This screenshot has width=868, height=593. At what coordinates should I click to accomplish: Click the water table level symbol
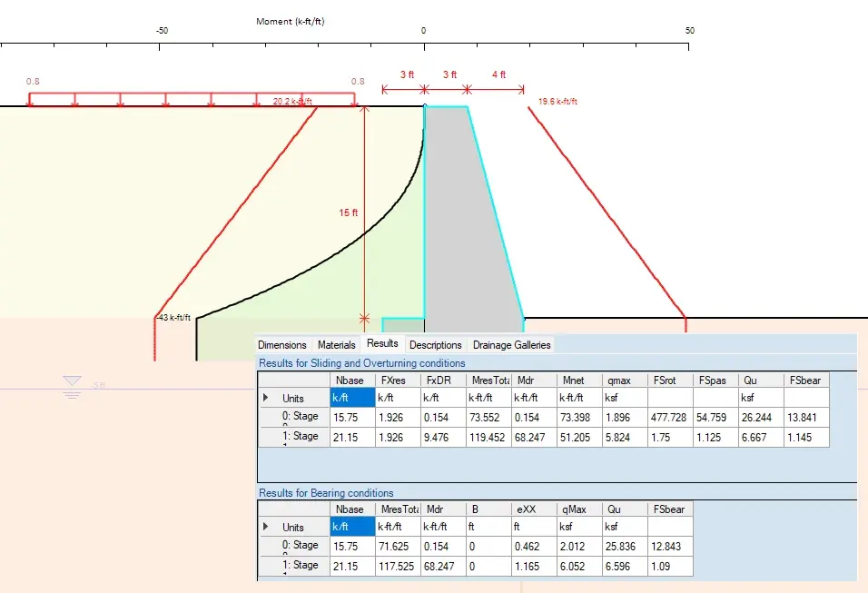point(72,387)
